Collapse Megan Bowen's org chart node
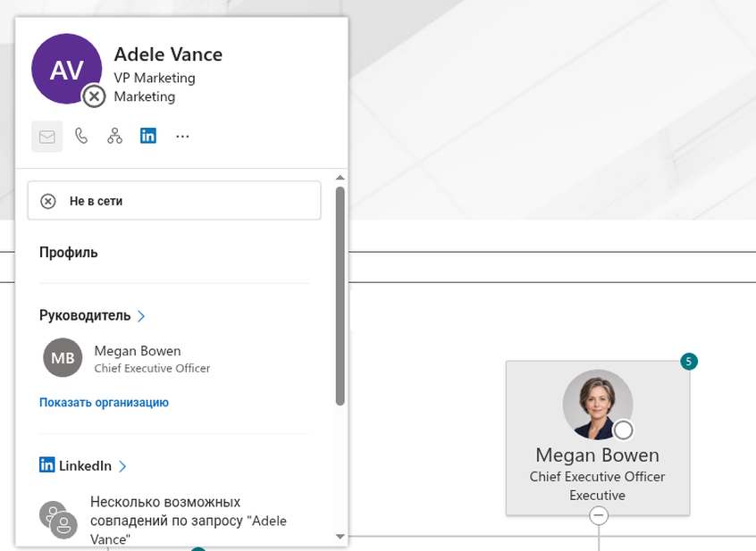The image size is (756, 551). pyautogui.click(x=599, y=516)
